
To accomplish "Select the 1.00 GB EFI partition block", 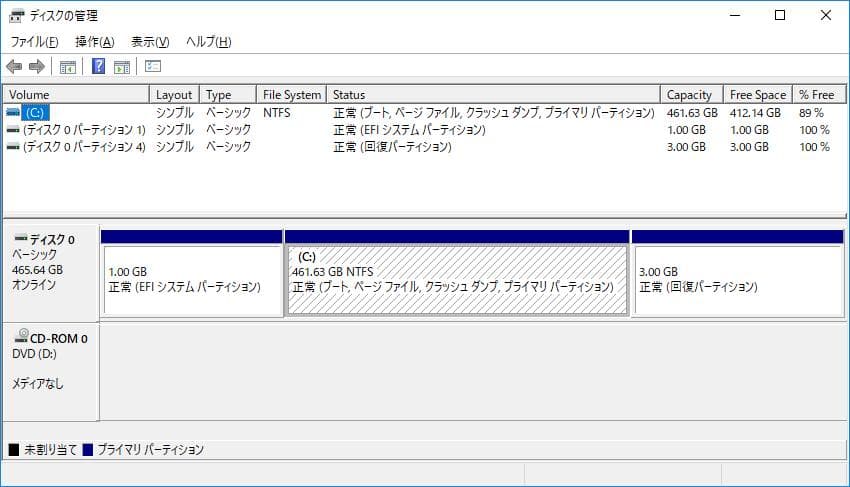I will pos(192,273).
